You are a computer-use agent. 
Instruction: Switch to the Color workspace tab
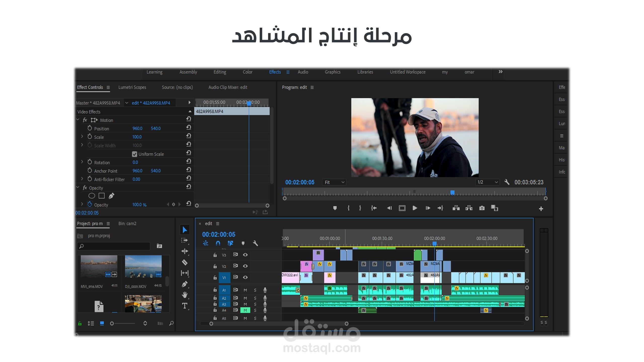[247, 72]
